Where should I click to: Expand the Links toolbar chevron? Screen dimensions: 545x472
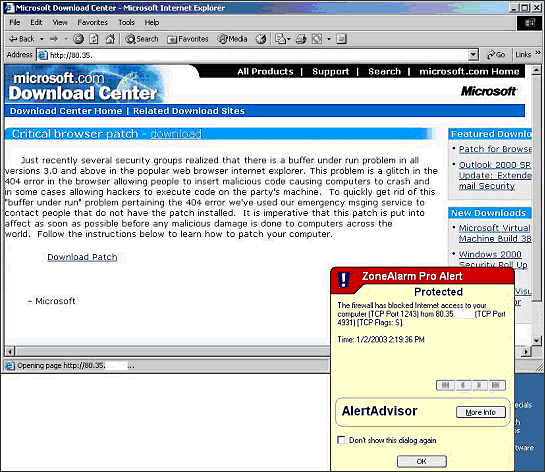pos(538,53)
